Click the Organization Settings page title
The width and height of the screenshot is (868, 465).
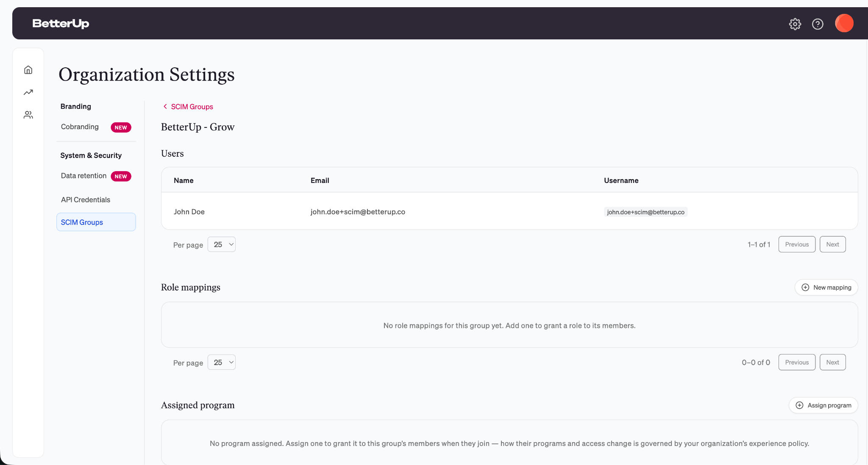[147, 75]
